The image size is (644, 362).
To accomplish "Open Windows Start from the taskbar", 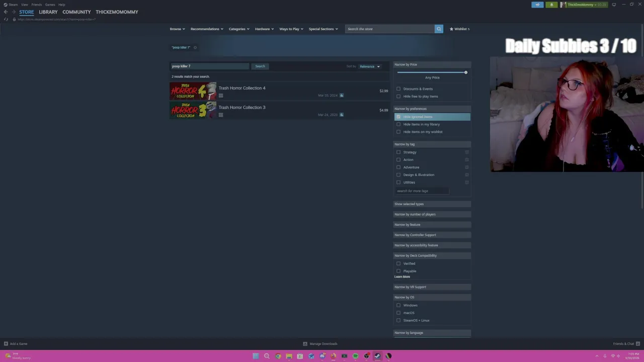I will [x=256, y=356].
